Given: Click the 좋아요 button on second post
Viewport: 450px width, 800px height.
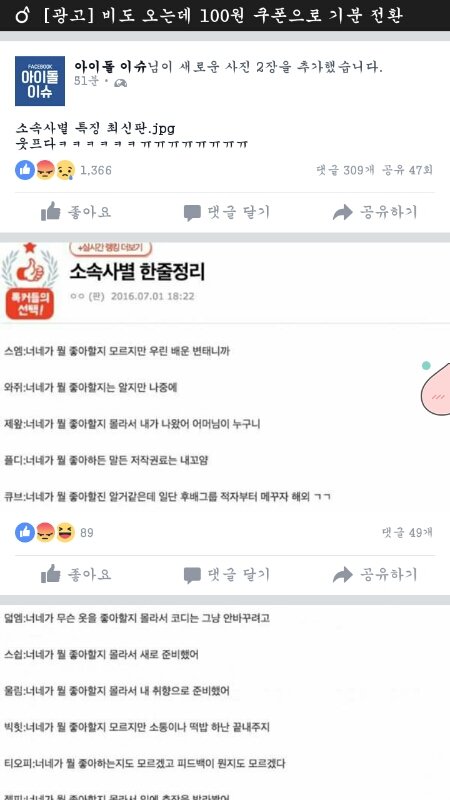Looking at the screenshot, I should click(x=76, y=575).
